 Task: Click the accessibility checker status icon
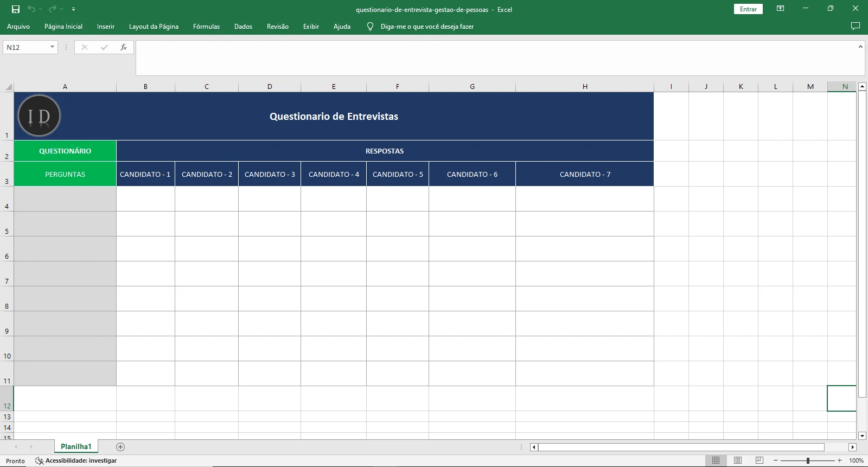point(39,460)
